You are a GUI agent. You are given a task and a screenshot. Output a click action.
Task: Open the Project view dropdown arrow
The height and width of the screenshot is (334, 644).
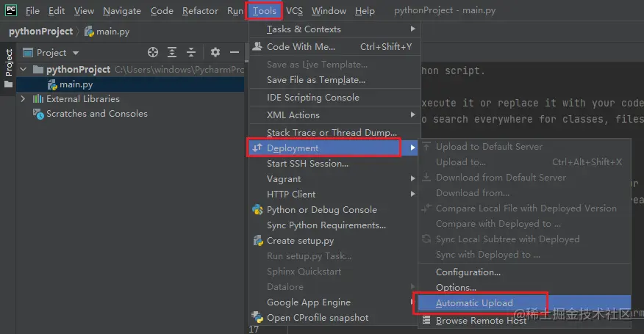[76, 53]
